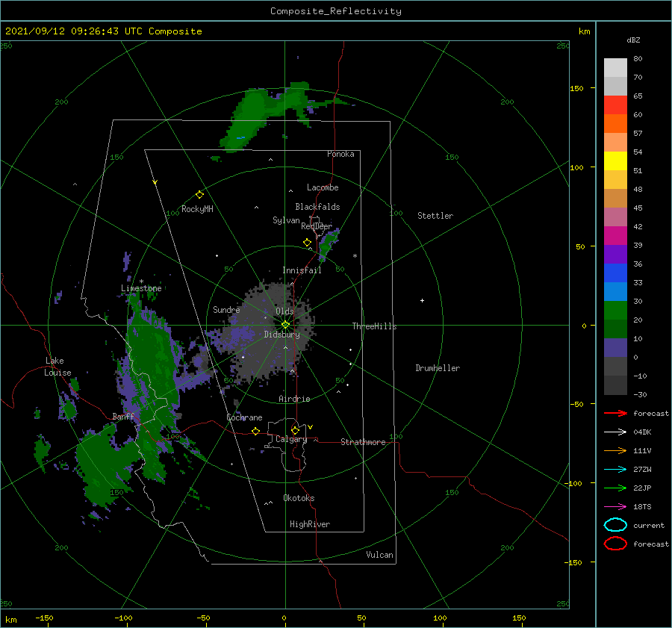Select the yellow 51-54 dBZ color swatch
The width and height of the screenshot is (672, 628).
(x=615, y=161)
